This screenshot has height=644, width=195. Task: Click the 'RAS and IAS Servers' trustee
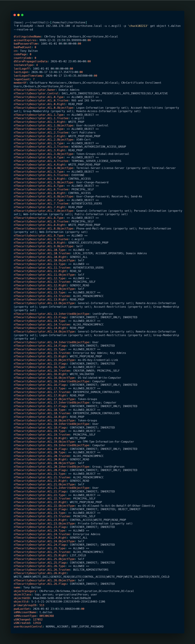tap(87, 100)
